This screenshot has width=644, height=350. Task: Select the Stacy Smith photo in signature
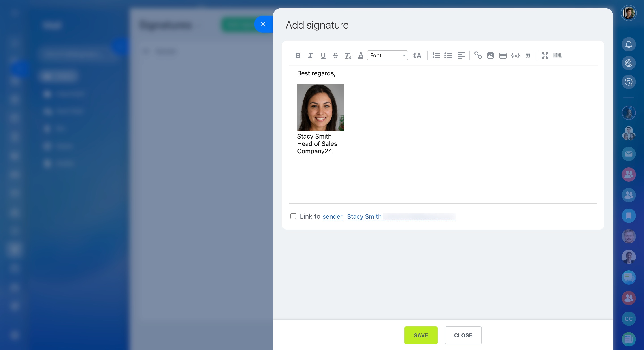pyautogui.click(x=320, y=107)
